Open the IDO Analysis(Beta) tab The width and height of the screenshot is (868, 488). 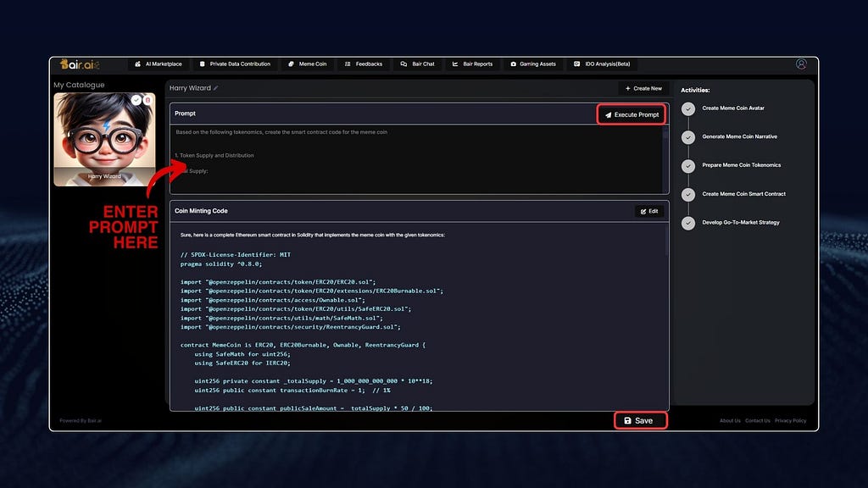[x=603, y=64]
